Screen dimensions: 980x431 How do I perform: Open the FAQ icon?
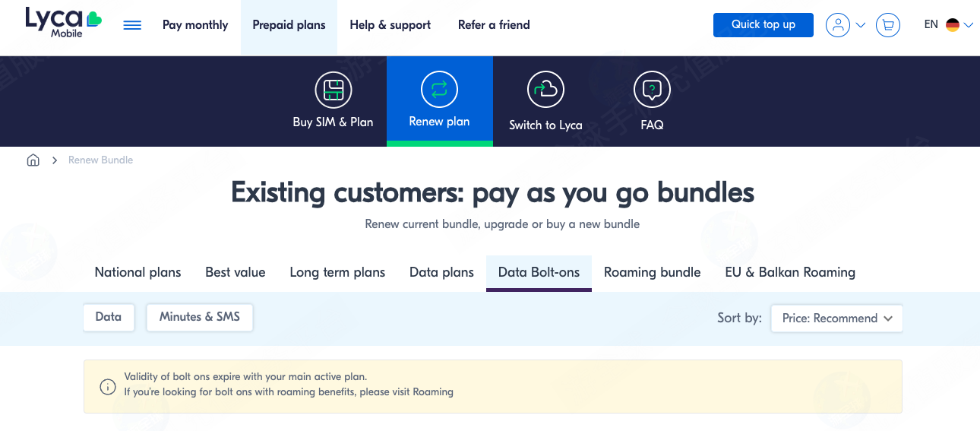(652, 90)
